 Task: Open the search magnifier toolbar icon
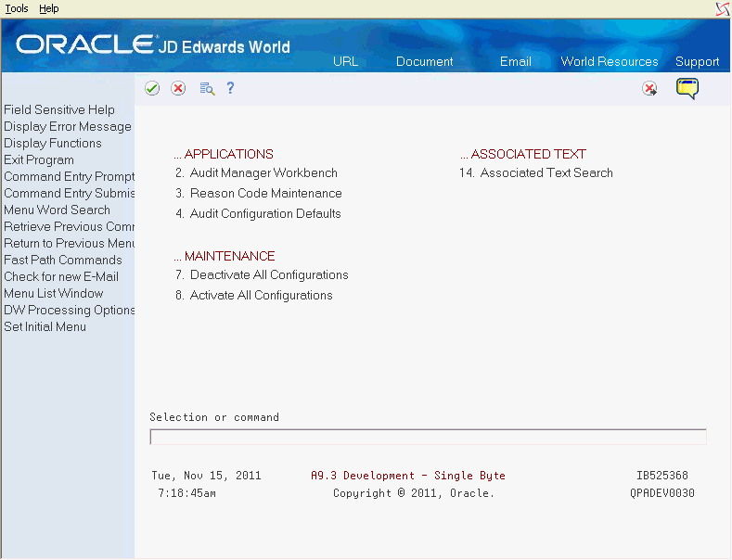(207, 88)
